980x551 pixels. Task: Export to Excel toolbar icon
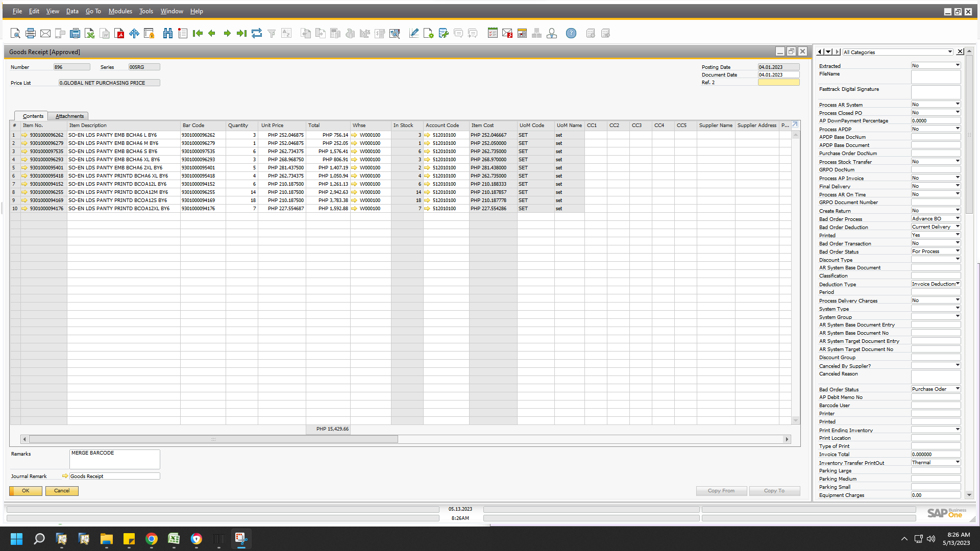coord(90,33)
